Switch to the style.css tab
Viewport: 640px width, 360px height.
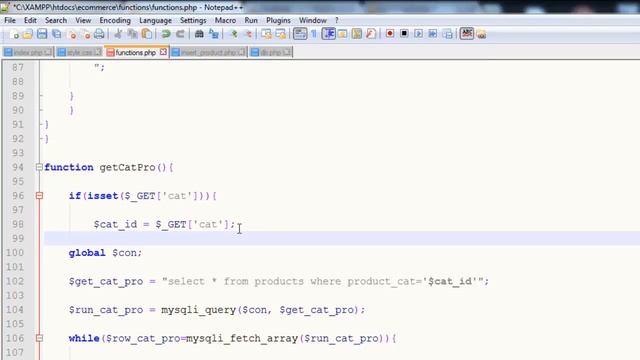79,52
